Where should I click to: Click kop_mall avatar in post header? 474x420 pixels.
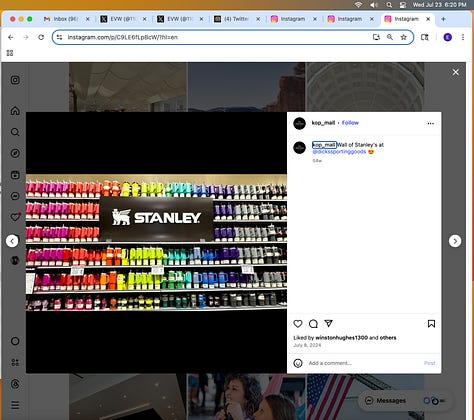click(299, 123)
